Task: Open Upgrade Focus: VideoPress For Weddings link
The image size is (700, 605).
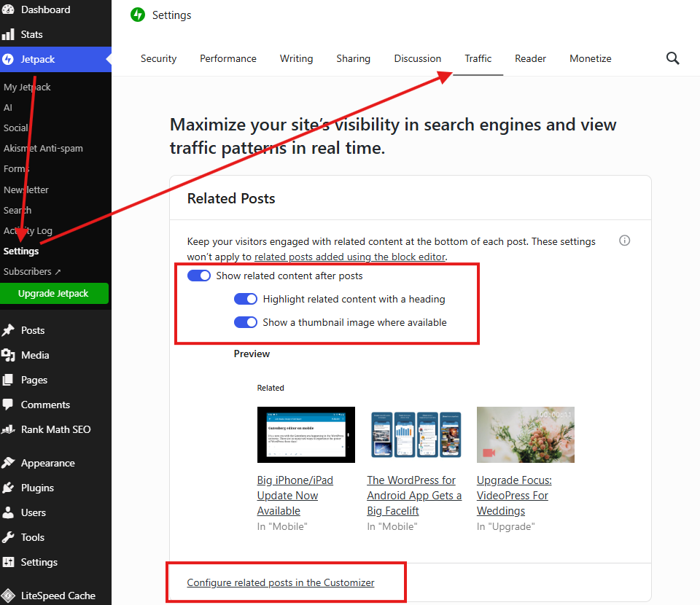Action: tap(514, 495)
